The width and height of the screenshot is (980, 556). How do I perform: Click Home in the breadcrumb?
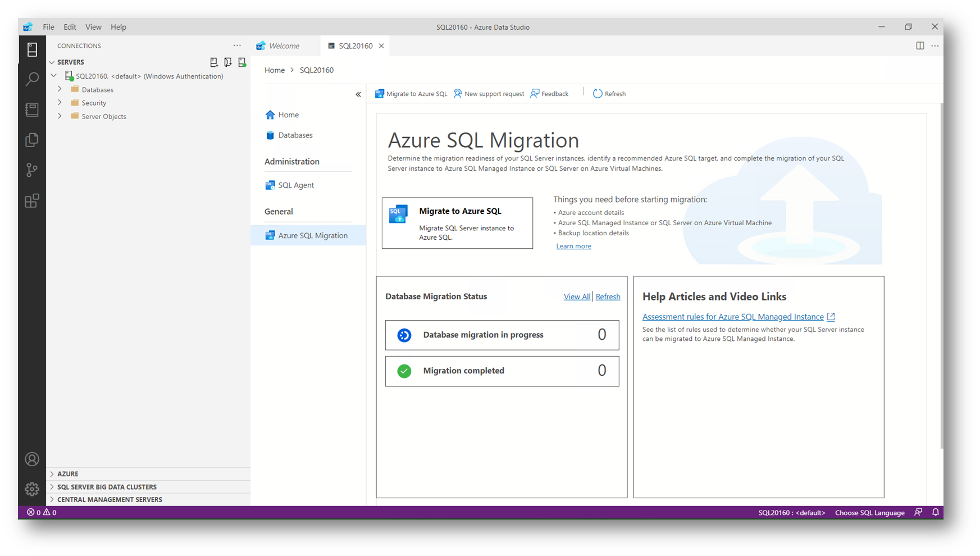click(x=275, y=70)
